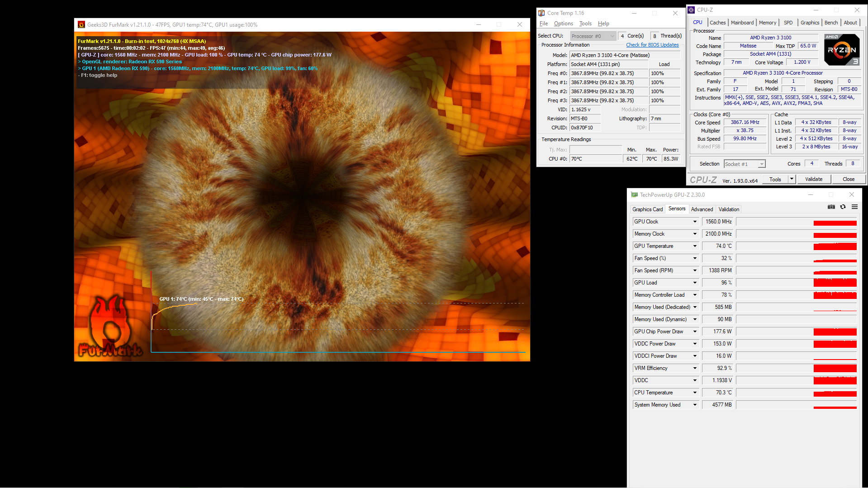Switch to the CPU-Z Mainboard tab
The height and width of the screenshot is (488, 868).
[x=742, y=23]
